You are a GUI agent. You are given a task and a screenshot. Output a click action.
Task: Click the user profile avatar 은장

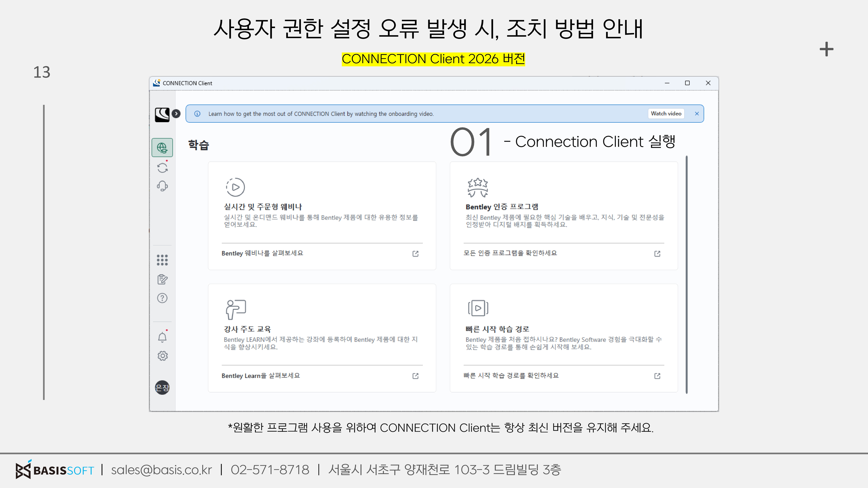(x=162, y=388)
